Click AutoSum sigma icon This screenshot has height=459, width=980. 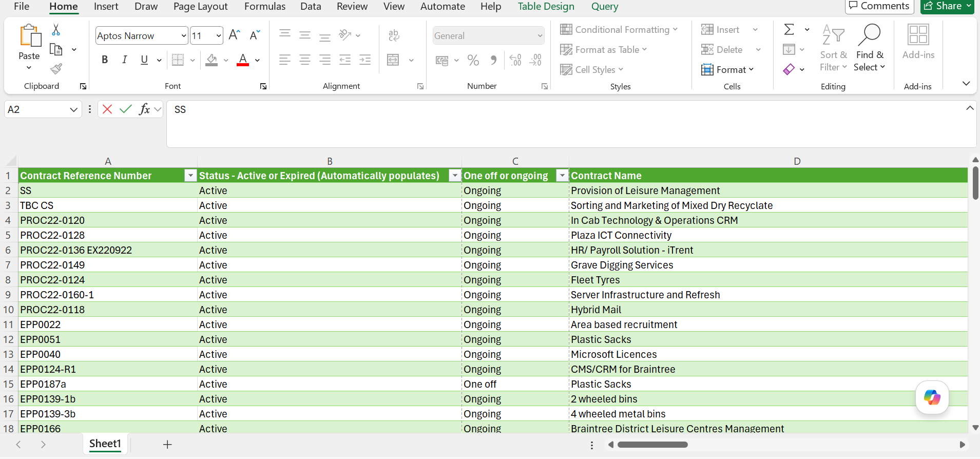tap(790, 29)
